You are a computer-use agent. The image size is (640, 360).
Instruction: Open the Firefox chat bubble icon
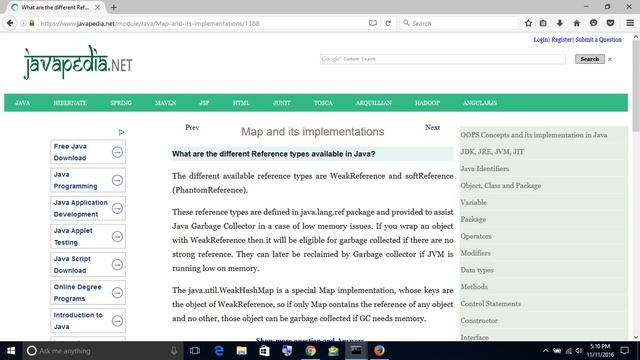[593, 23]
